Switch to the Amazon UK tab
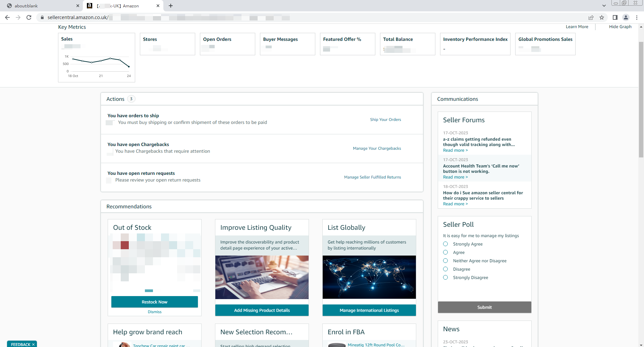The height and width of the screenshot is (347, 644). [x=123, y=6]
